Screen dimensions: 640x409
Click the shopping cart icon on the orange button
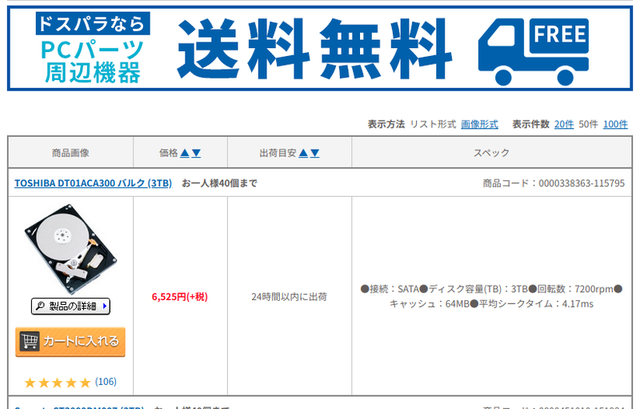coord(30,341)
